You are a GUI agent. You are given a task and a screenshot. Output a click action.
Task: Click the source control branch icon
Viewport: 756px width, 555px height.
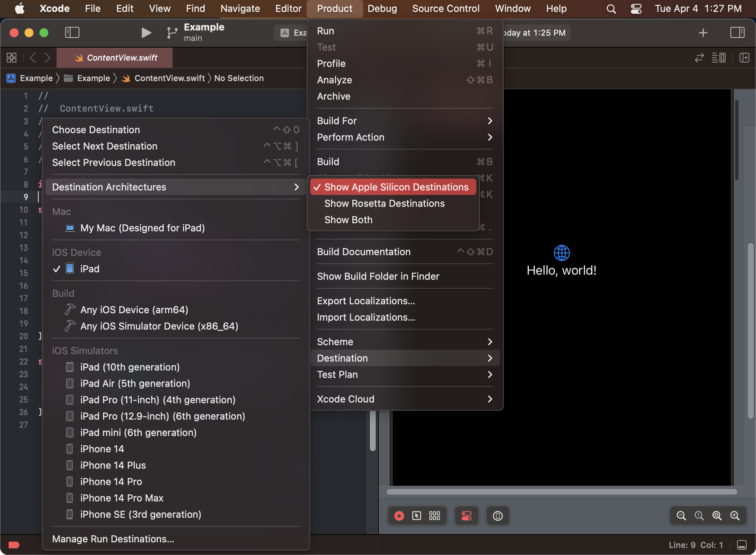[x=172, y=33]
